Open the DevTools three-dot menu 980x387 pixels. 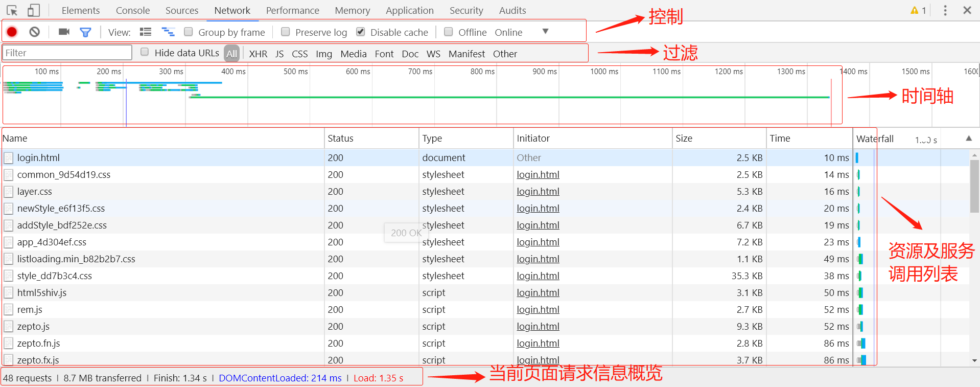click(x=945, y=10)
